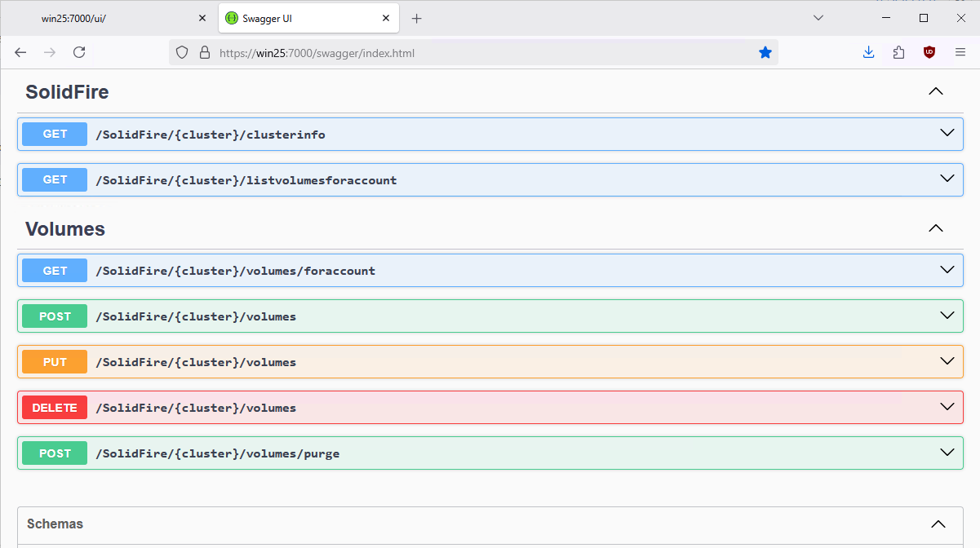Screen dimensions: 980x548
Task: Click the DELETE row's volumes path text
Action: pos(196,408)
